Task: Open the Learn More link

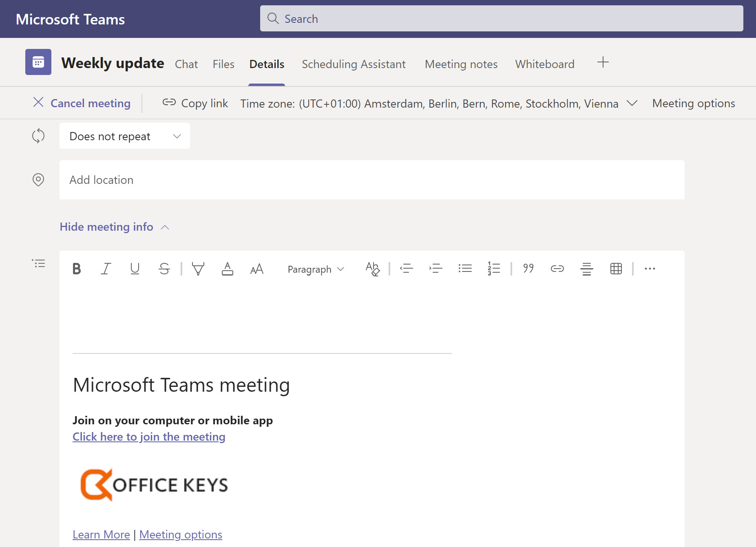Action: point(101,534)
